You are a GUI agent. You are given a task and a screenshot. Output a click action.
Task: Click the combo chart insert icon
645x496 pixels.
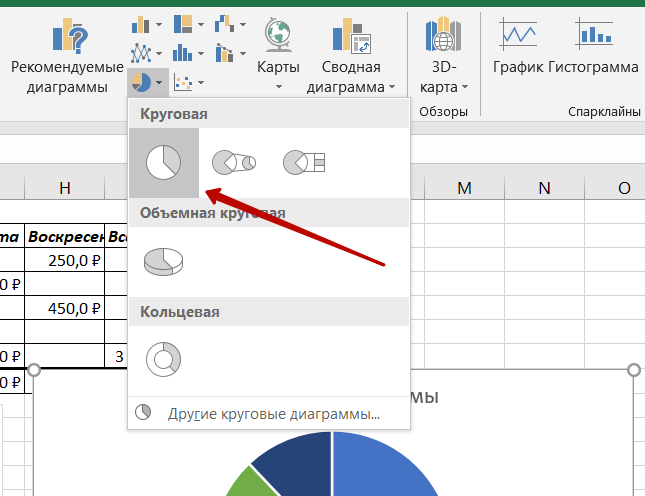pos(224,53)
